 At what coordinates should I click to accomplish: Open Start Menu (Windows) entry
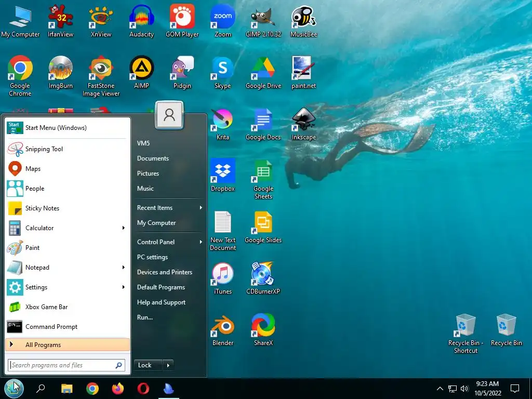tap(68, 128)
